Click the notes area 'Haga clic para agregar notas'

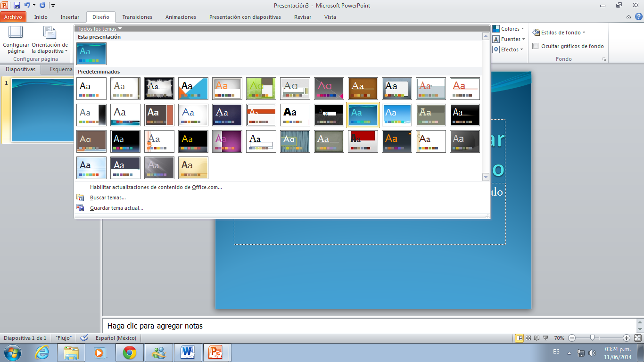(369, 326)
